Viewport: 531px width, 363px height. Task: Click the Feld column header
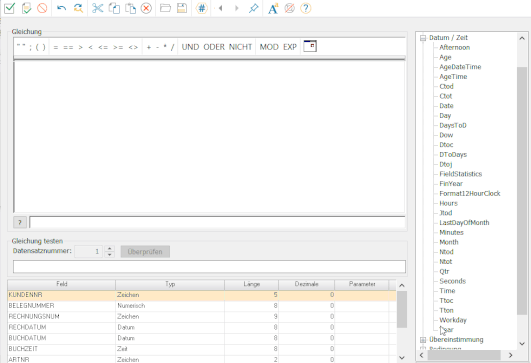[62, 284]
